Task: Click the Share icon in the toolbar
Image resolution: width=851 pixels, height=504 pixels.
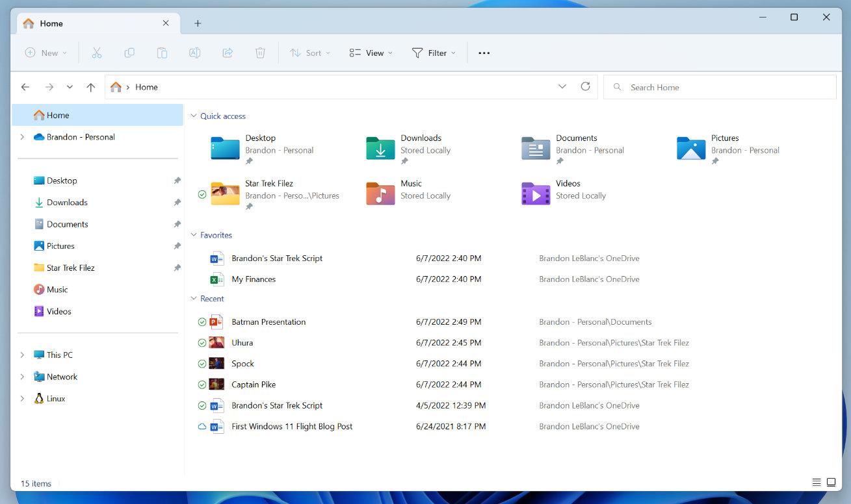Action: tap(228, 53)
